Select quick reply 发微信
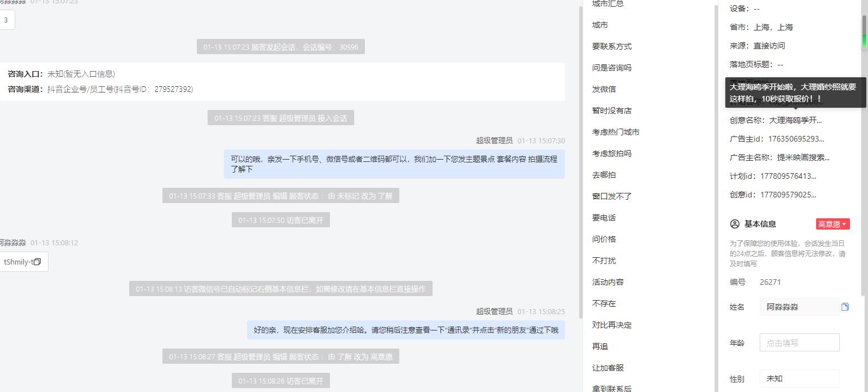 (x=604, y=89)
